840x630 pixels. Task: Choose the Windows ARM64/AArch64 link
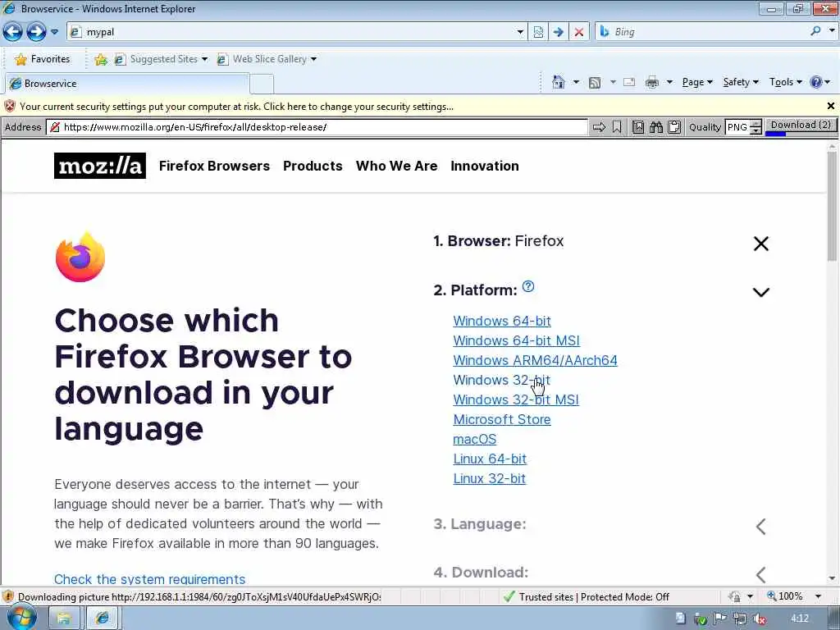pyautogui.click(x=535, y=360)
